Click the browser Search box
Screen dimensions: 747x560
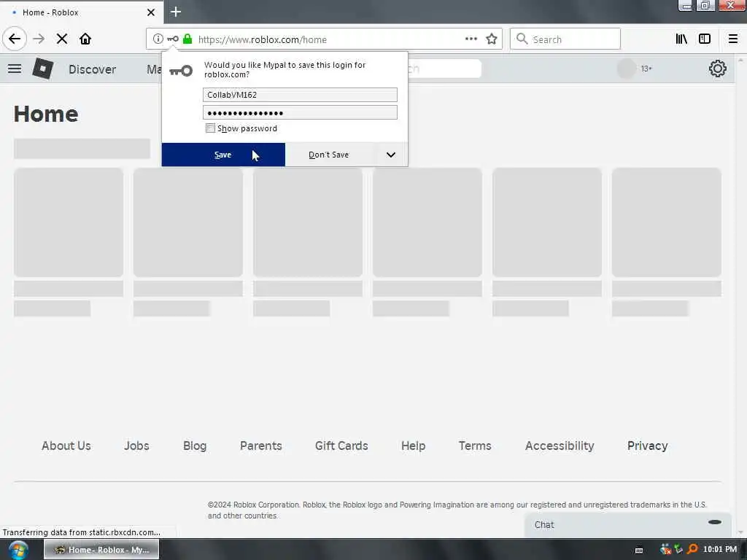[x=565, y=39]
